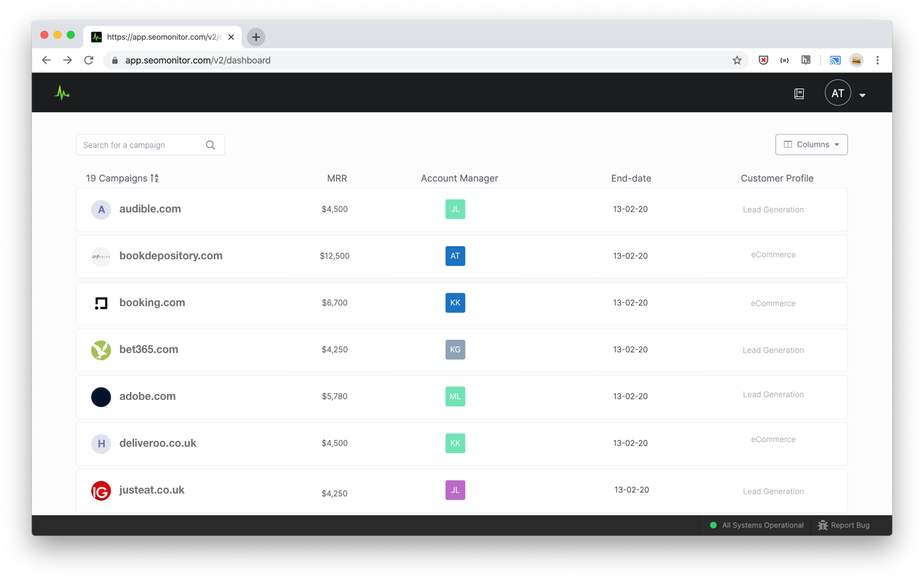Screen dimensions: 924x580
Task: Click KK manager badge for booking.com
Action: pyautogui.click(x=455, y=303)
